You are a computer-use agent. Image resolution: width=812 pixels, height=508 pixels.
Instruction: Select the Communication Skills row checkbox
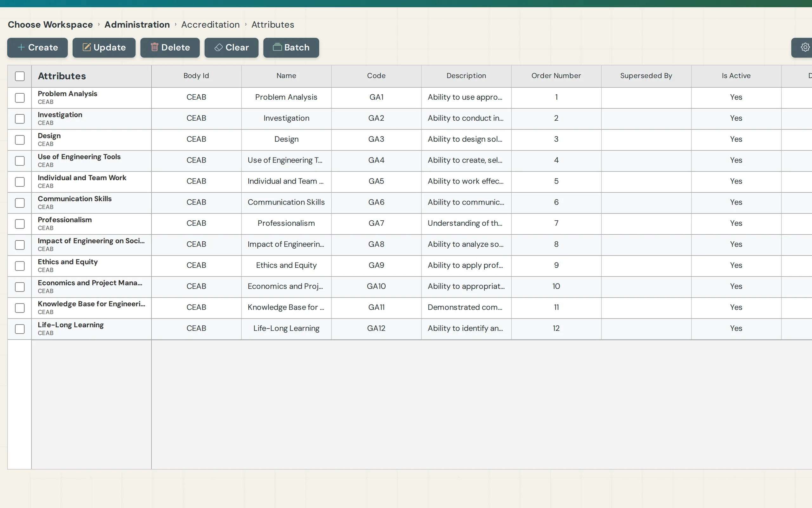[x=20, y=203]
